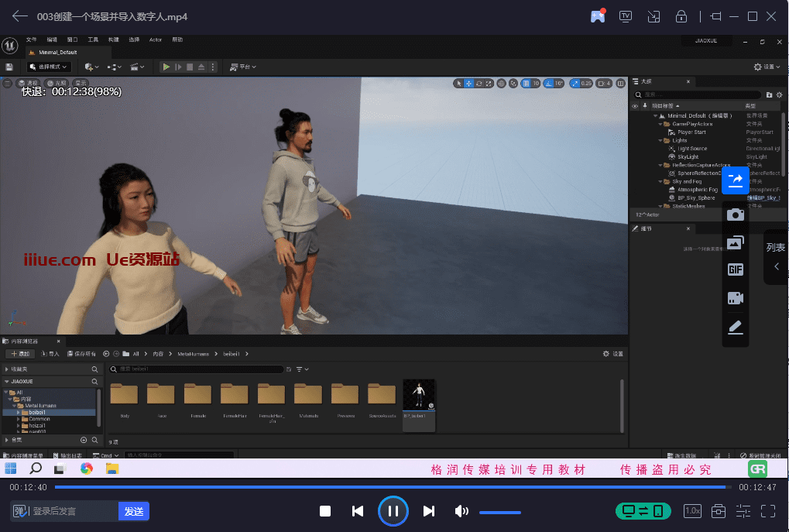Image resolution: width=789 pixels, height=532 pixels.
Task: Toggle the danmaku bullet comments icon
Action: [20, 511]
